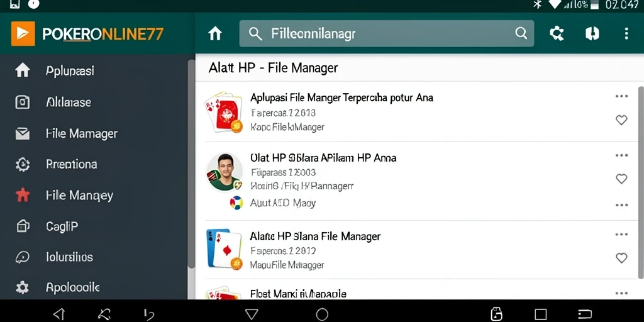Open more options for Ulat HP Slara entry
The height and width of the screenshot is (322, 644).
pyautogui.click(x=621, y=155)
